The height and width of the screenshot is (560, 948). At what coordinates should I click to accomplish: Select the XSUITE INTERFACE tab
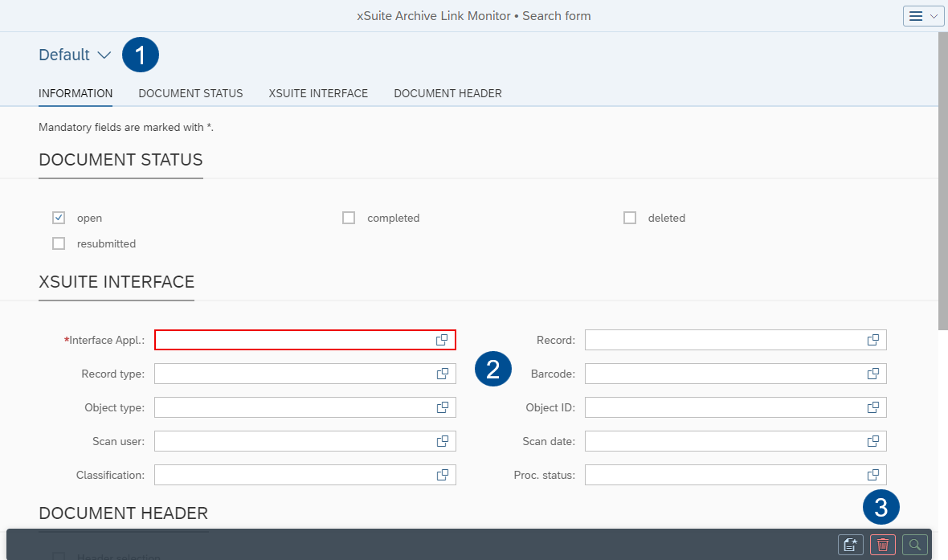pos(318,93)
